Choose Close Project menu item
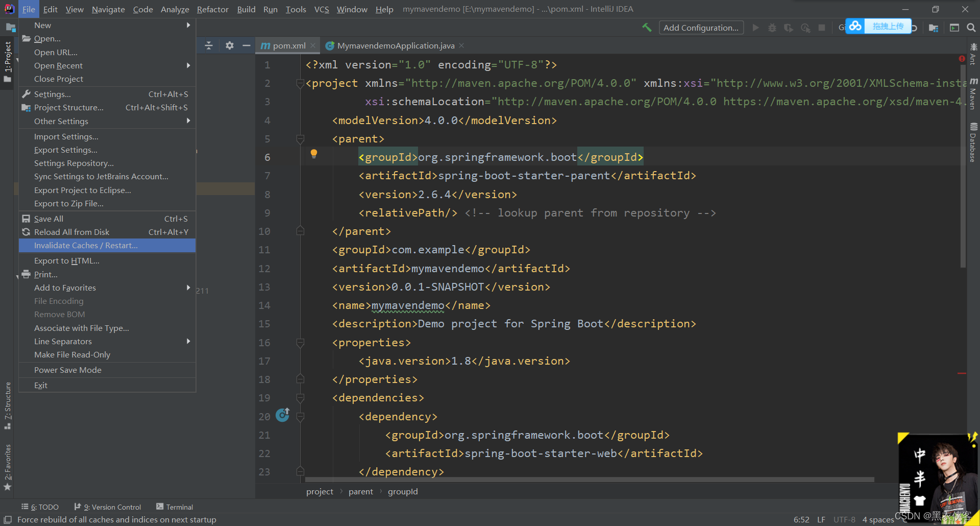 (x=107, y=79)
